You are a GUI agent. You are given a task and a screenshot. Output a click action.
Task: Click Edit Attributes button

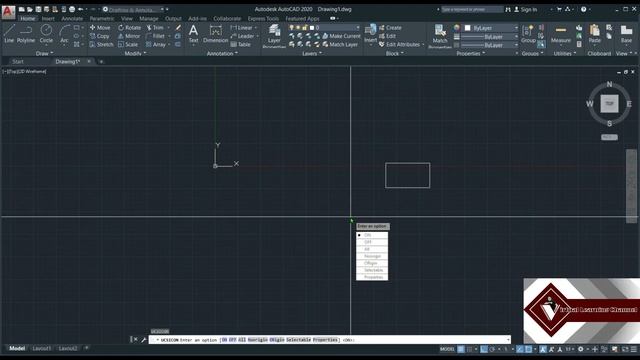[x=399, y=44]
